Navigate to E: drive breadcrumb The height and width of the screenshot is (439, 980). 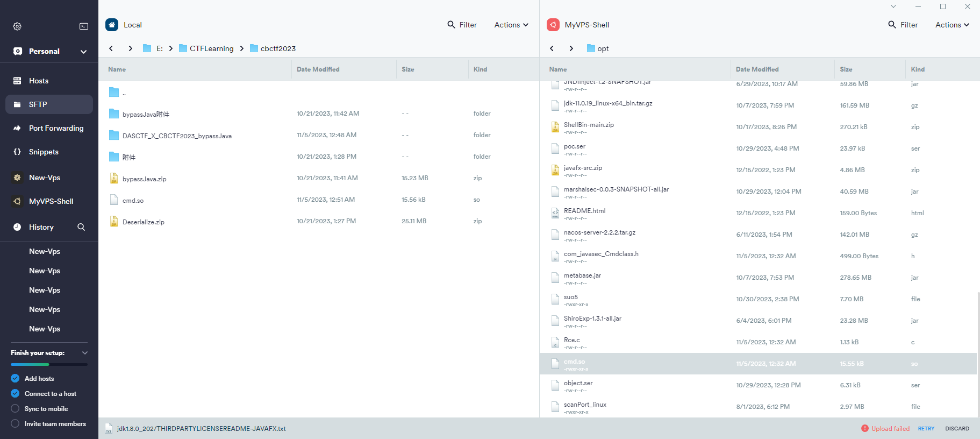153,48
